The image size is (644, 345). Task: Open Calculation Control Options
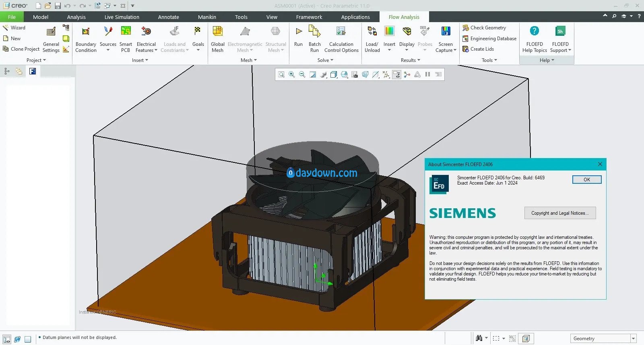[341, 39]
